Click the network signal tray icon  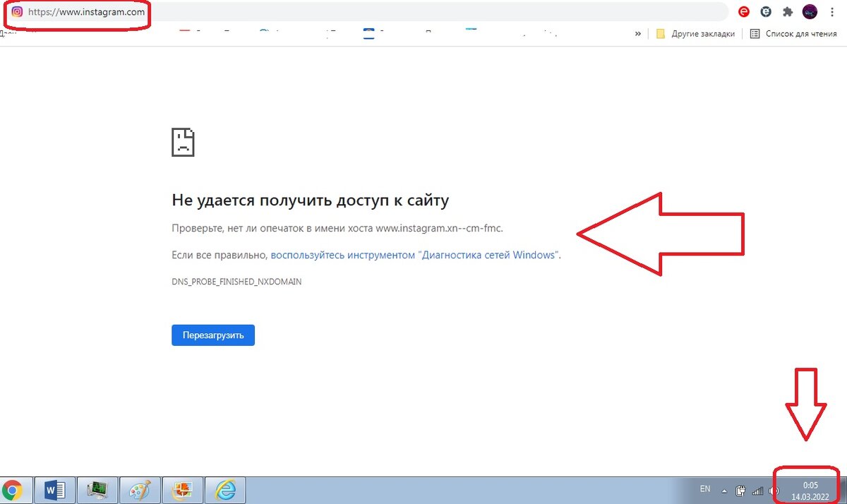tap(757, 491)
